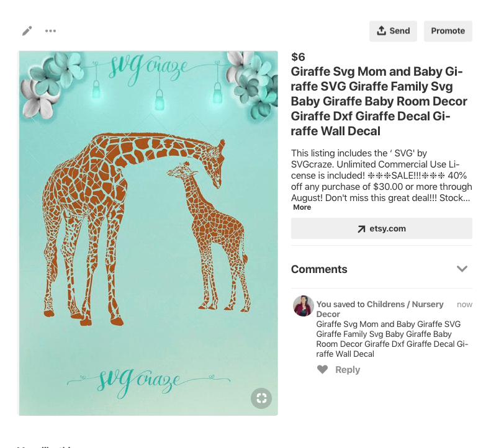The image size is (491, 448).
Task: Click the upload arrow icon in Send
Action: 381,31
